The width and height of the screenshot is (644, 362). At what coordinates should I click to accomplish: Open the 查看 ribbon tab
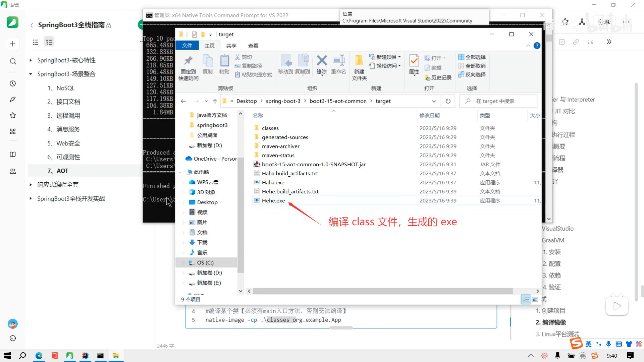tap(253, 46)
